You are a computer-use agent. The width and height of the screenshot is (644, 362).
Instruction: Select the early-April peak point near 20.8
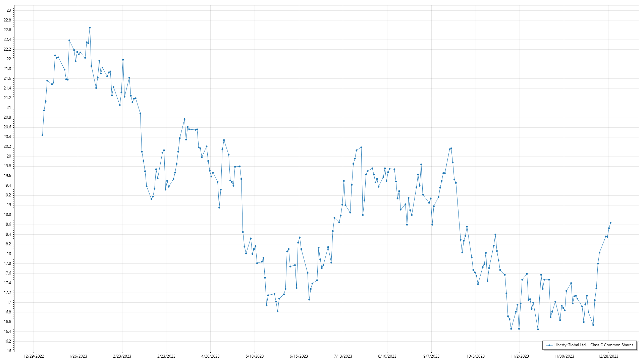click(184, 119)
